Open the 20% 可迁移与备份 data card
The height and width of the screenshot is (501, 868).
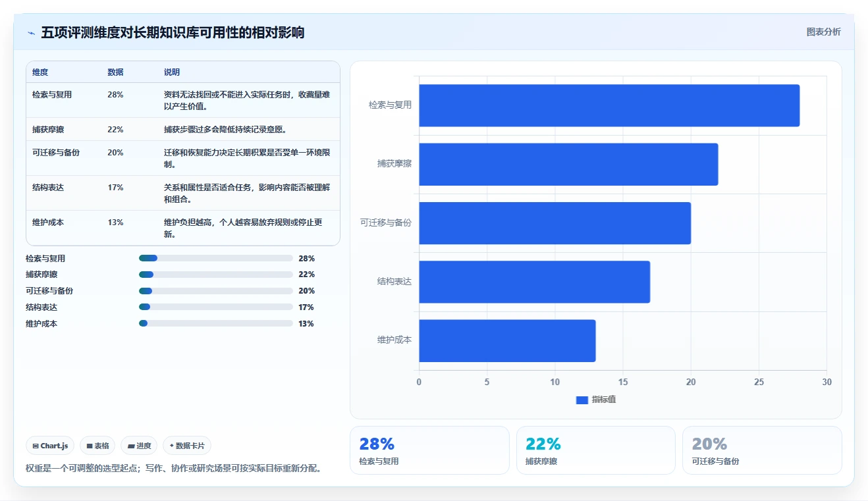(762, 450)
